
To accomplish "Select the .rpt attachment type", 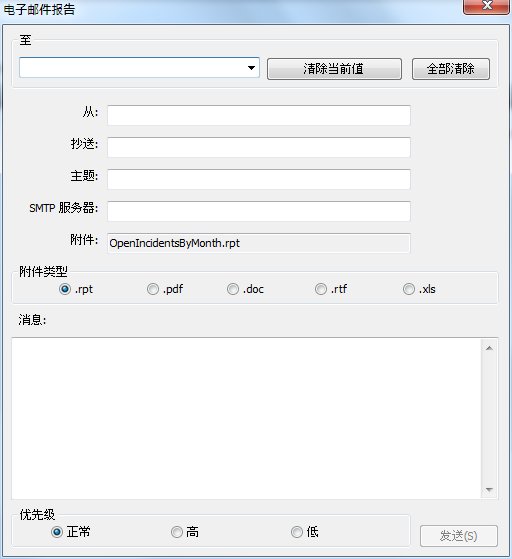I will coord(65,289).
